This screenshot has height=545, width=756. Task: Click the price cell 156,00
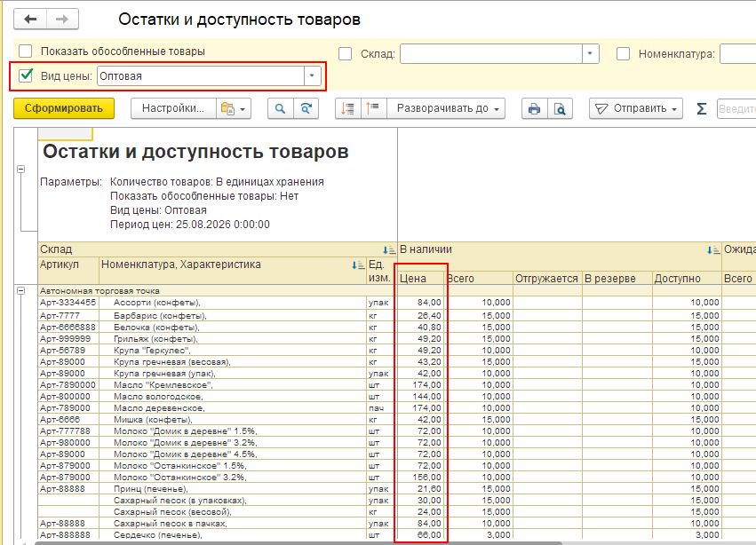(x=420, y=478)
